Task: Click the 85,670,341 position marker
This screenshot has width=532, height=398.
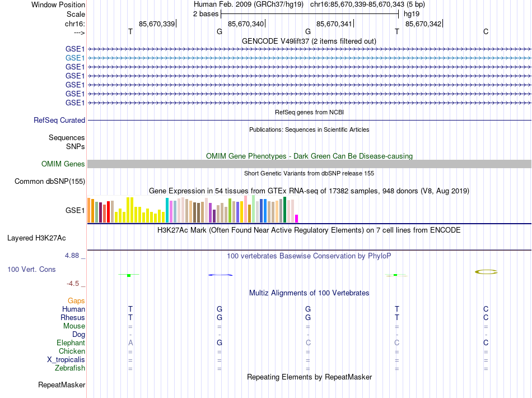Action: pyautogui.click(x=335, y=24)
